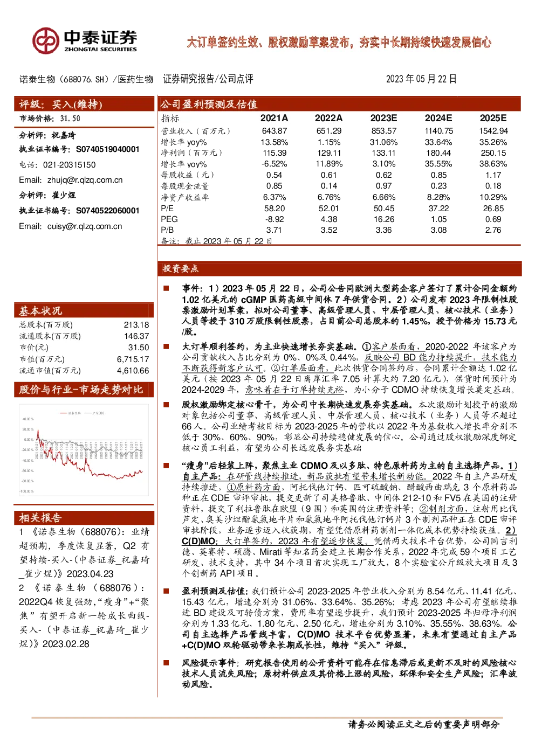The width and height of the screenshot is (535, 756).
Task: Click footer disclaimer 请务必阅读正文之后的重要声明部分
Action: pos(424,724)
